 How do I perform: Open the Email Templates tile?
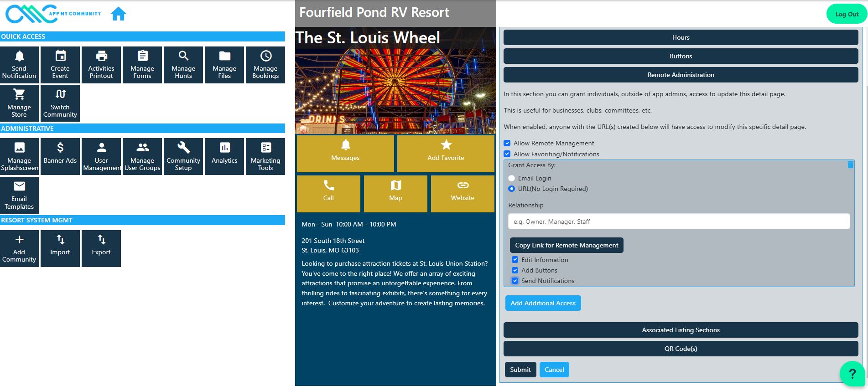(x=19, y=195)
